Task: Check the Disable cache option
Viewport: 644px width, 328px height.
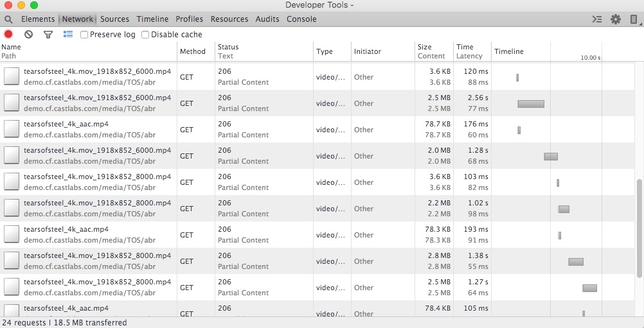Action: tap(145, 35)
